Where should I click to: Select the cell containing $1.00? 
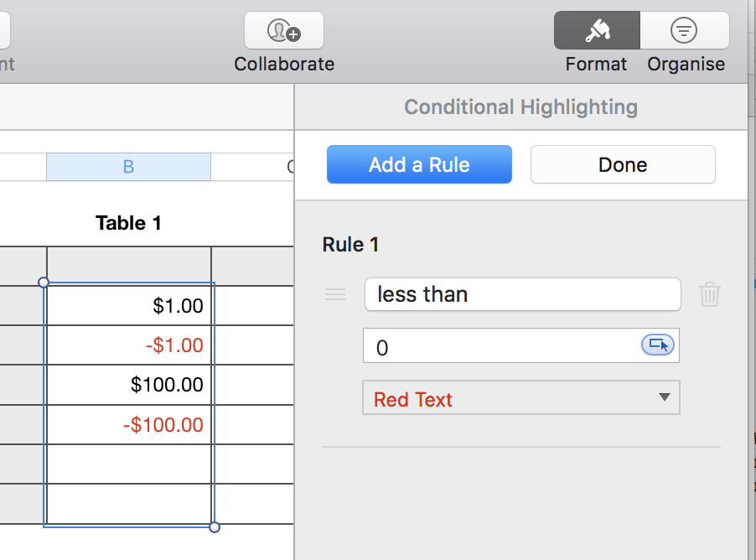[x=129, y=306]
